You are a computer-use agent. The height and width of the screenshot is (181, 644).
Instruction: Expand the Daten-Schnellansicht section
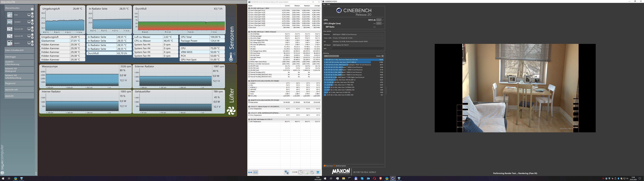coord(19,50)
